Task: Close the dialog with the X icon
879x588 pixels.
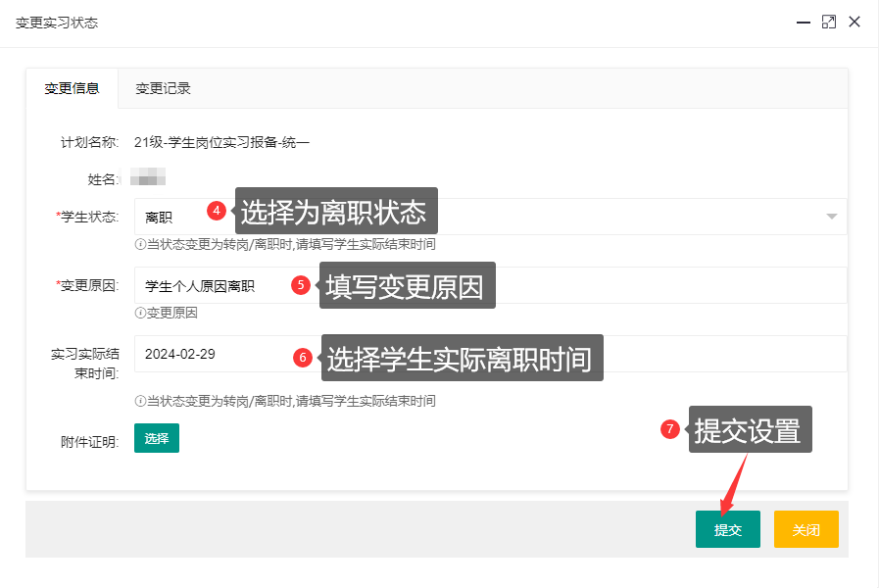Action: 855,22
